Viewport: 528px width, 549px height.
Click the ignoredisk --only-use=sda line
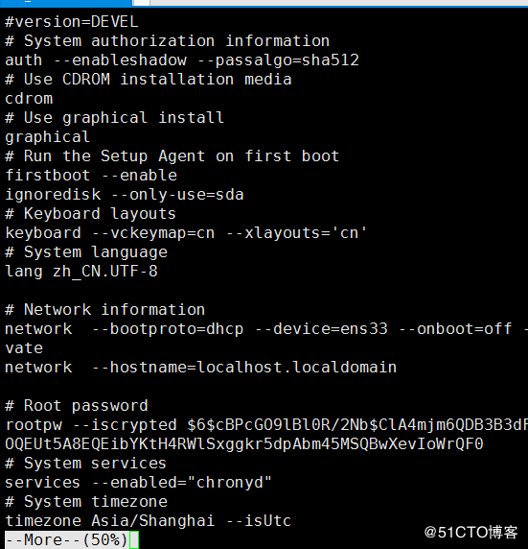[124, 195]
